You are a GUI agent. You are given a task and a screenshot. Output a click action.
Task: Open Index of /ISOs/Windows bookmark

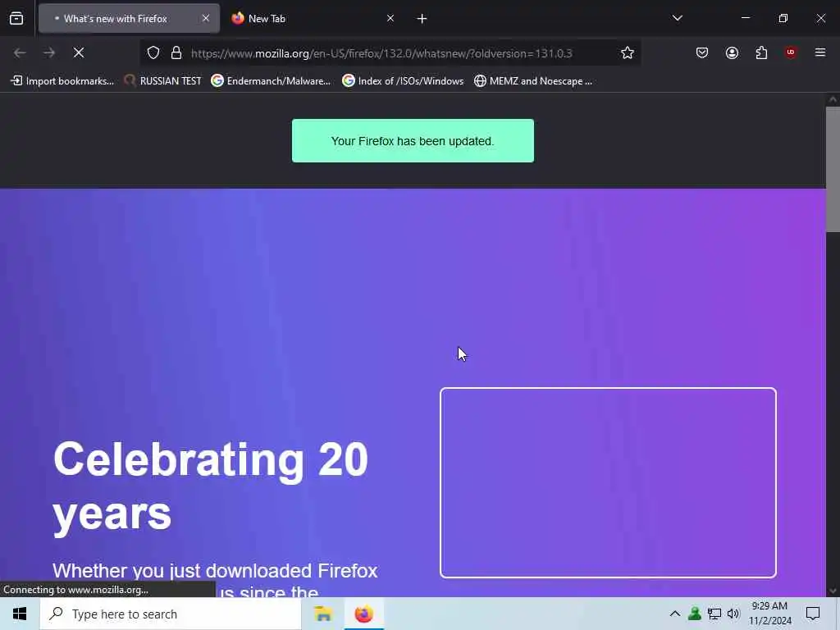(x=403, y=81)
